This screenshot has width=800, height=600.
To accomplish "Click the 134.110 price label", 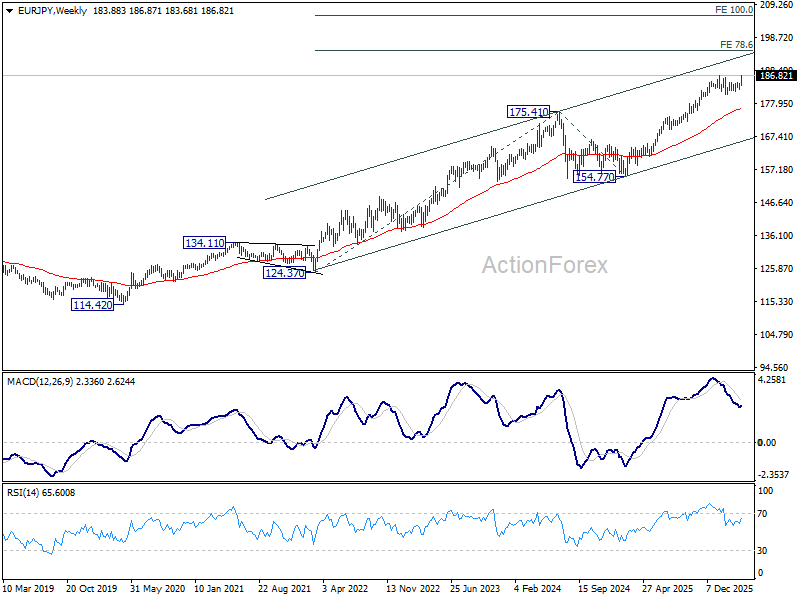I will tap(205, 243).
